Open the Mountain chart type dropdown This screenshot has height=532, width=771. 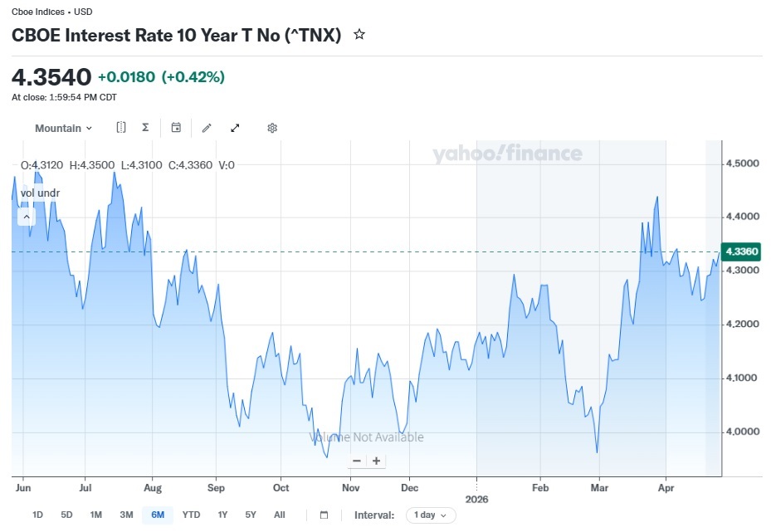63,128
